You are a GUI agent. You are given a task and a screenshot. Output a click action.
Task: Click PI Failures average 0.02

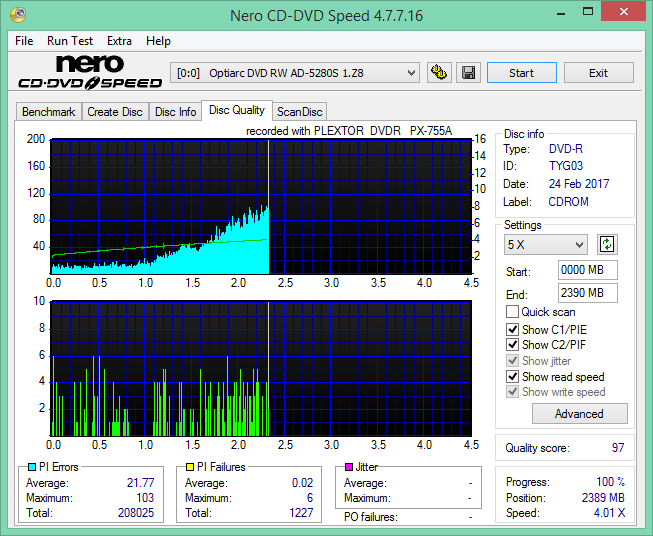pos(302,482)
